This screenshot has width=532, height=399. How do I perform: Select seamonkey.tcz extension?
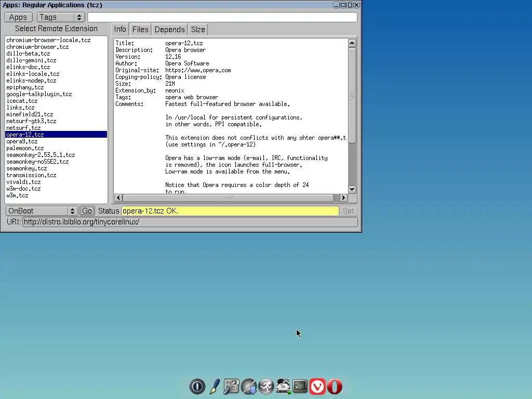tap(56, 169)
